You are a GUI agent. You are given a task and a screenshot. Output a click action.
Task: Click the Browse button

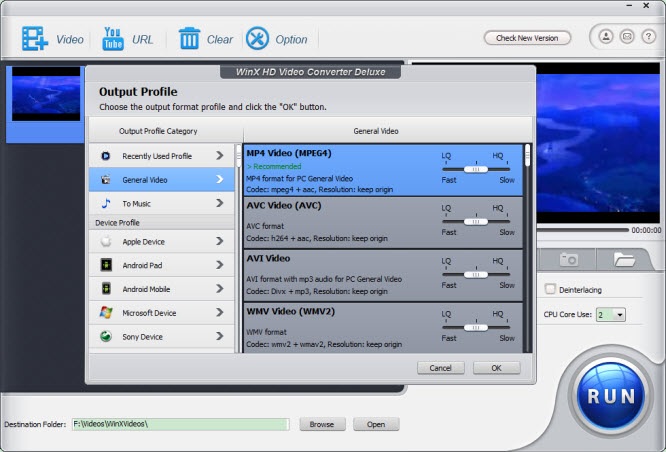321,424
